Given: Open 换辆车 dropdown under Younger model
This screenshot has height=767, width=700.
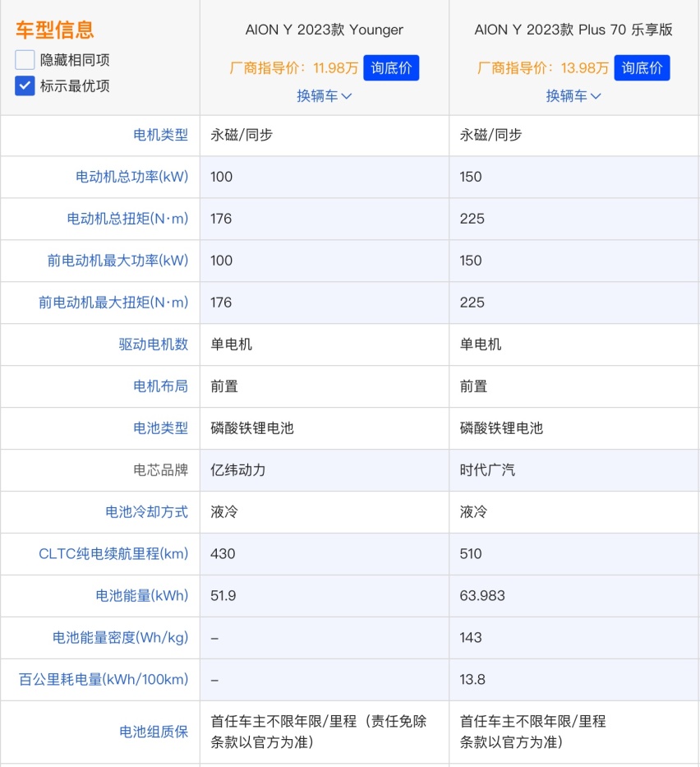Looking at the screenshot, I should [324, 96].
